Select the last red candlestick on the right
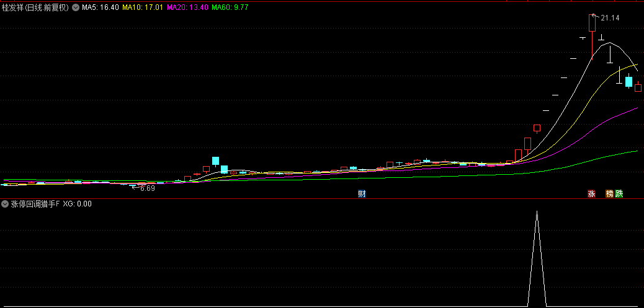 click(638, 87)
